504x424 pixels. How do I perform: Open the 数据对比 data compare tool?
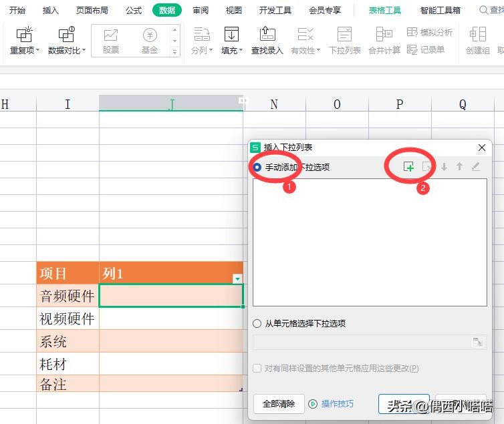(67, 41)
